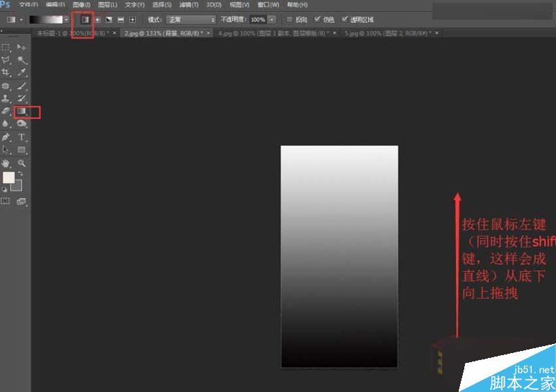The image size is (556, 392).
Task: Toggle the 反向 (Reverse) checkbox
Action: tap(289, 19)
